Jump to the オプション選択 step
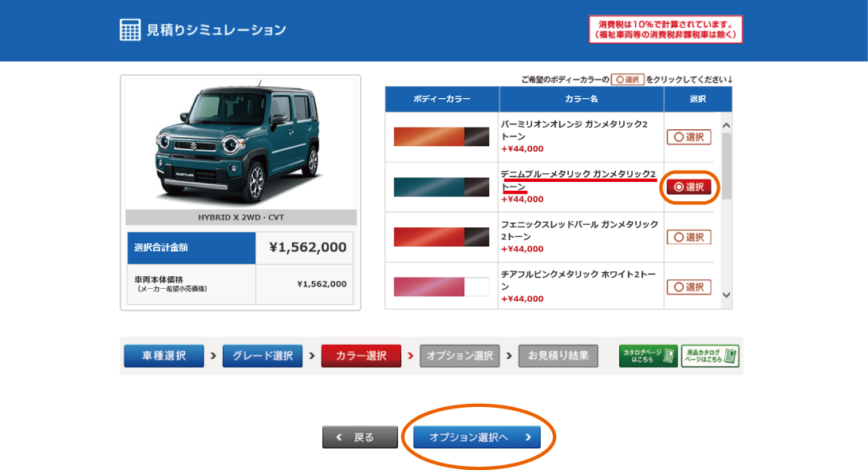Screen dimensions: 868x470 (460, 356)
